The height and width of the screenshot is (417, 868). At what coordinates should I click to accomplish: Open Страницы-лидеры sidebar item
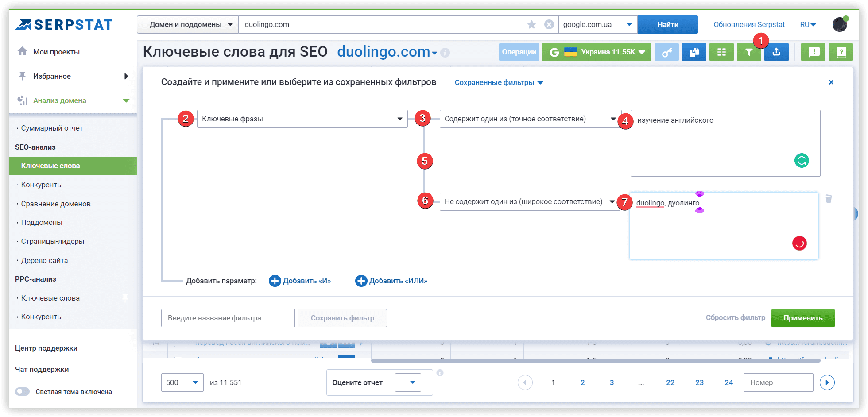[x=53, y=241]
